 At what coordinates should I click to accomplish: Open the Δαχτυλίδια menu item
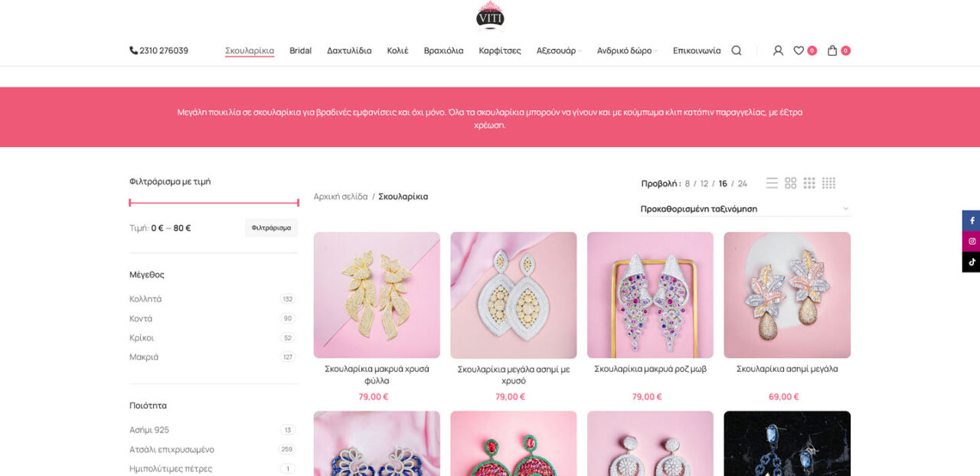(x=349, y=51)
